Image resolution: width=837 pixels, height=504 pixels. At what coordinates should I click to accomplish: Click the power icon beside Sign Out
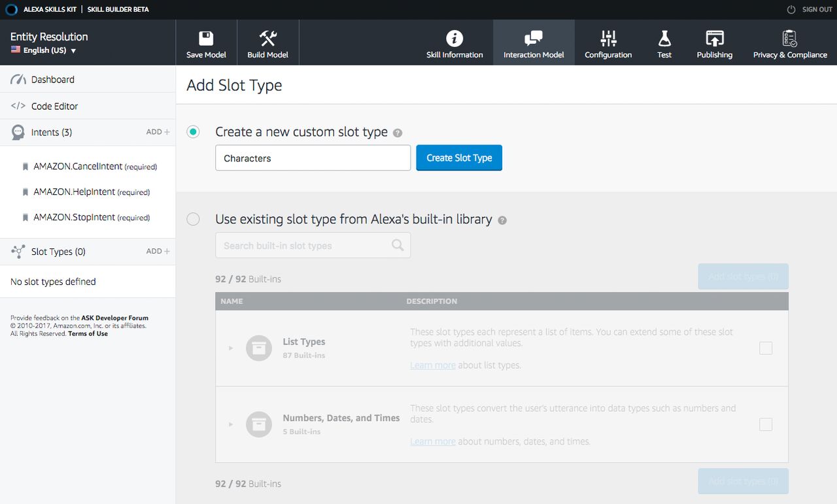[x=791, y=10]
